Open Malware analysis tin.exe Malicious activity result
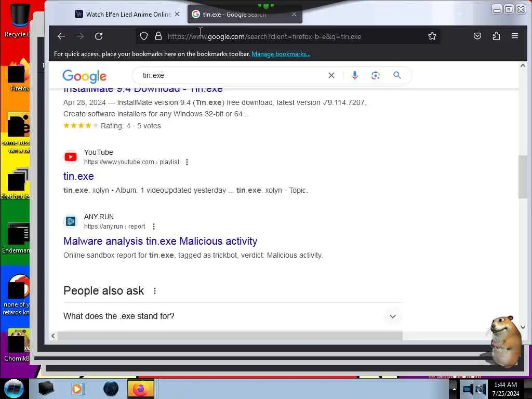Image resolution: width=532 pixels, height=399 pixels. pos(160,241)
